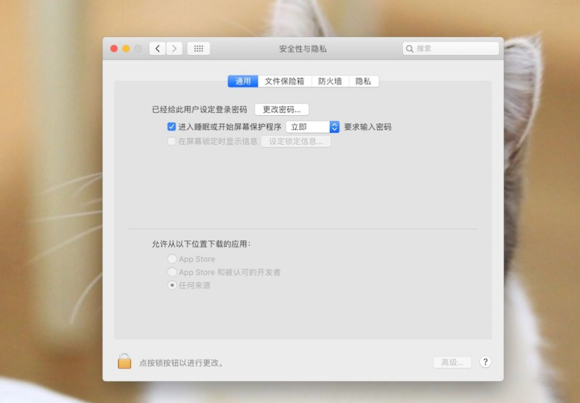Screen dimensions: 580x403
Task: Select the 任何来源 radio option
Action: click(x=172, y=285)
